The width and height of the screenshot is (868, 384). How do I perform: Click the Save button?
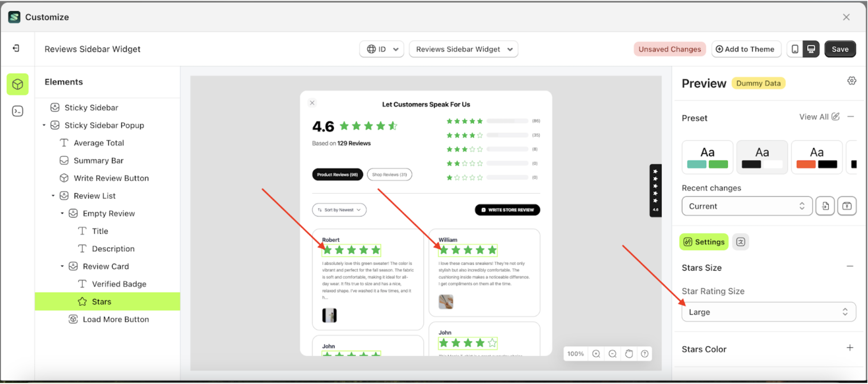(840, 49)
